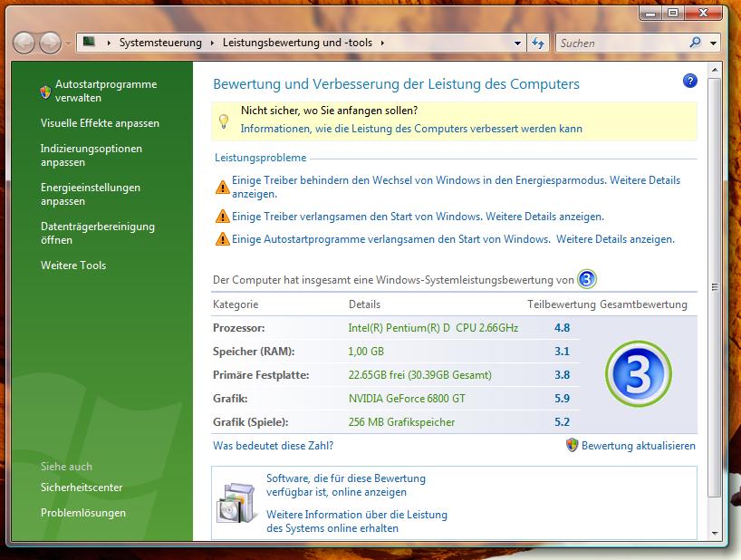The height and width of the screenshot is (560, 741).
Task: Open Treiber verlangsamen den Start link
Action: coord(418,217)
